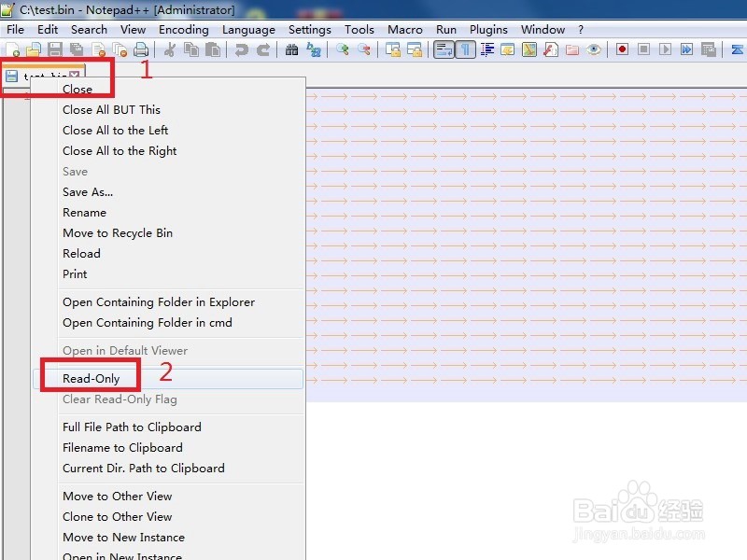Click the Print toolbar icon
This screenshot has width=747, height=560.
(x=141, y=49)
